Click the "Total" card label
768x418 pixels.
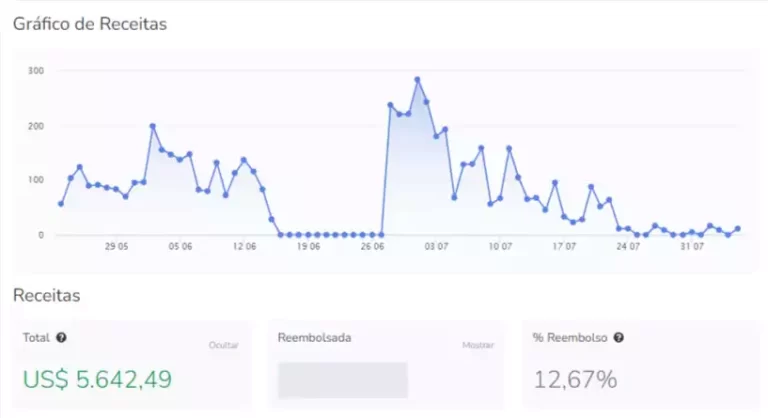pyautogui.click(x=36, y=338)
